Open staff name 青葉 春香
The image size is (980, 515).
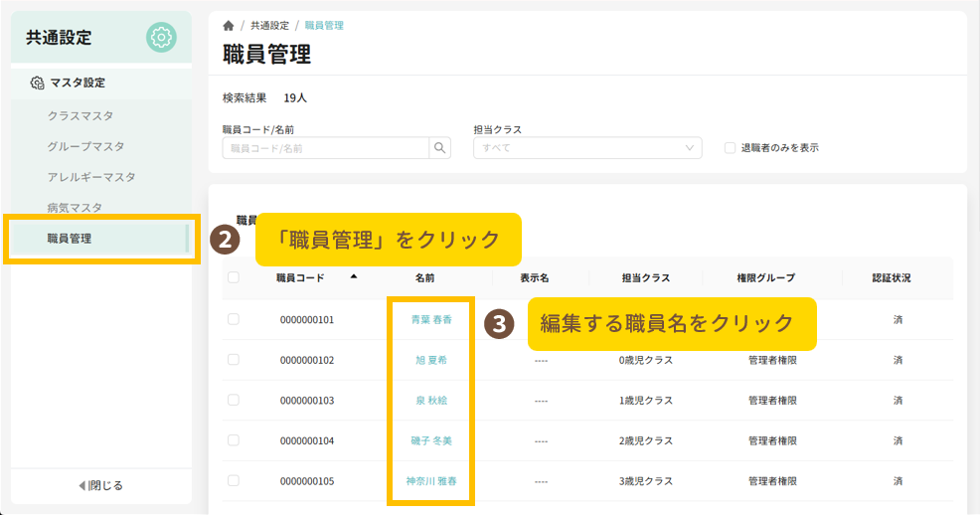click(431, 320)
